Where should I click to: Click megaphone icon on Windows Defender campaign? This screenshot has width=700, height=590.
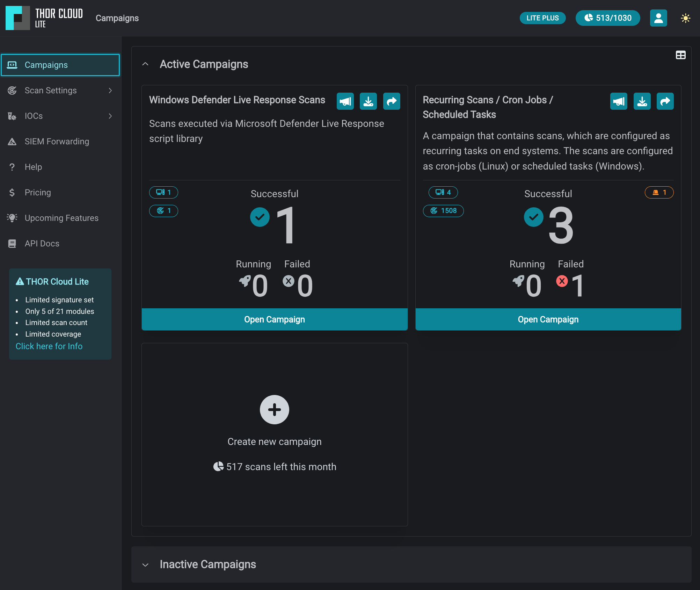click(345, 101)
